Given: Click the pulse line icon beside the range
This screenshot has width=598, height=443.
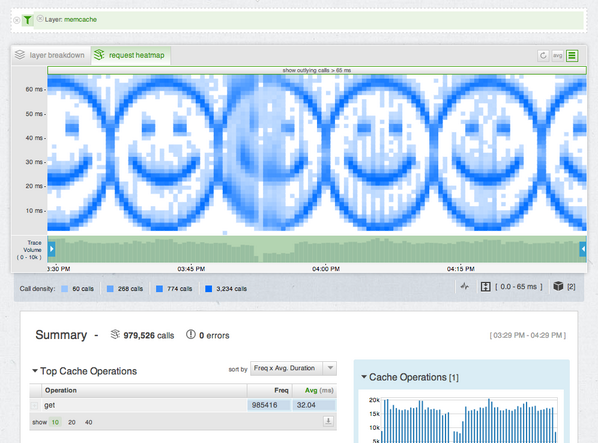Looking at the screenshot, I should [x=465, y=286].
